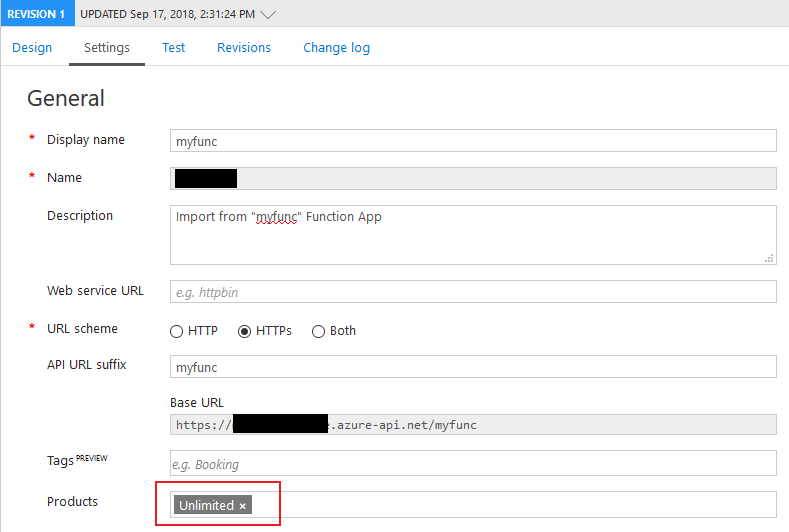789x532 pixels.
Task: View the Change log tab
Action: [x=337, y=47]
